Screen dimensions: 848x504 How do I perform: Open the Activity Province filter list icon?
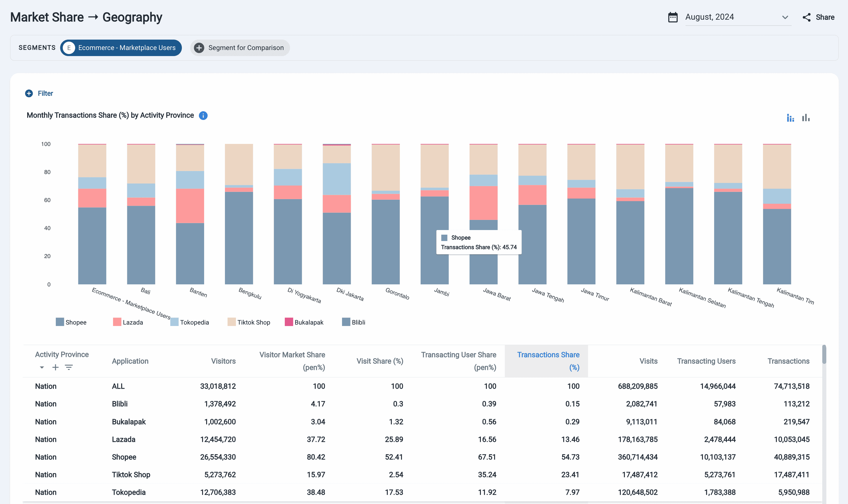[x=69, y=368]
